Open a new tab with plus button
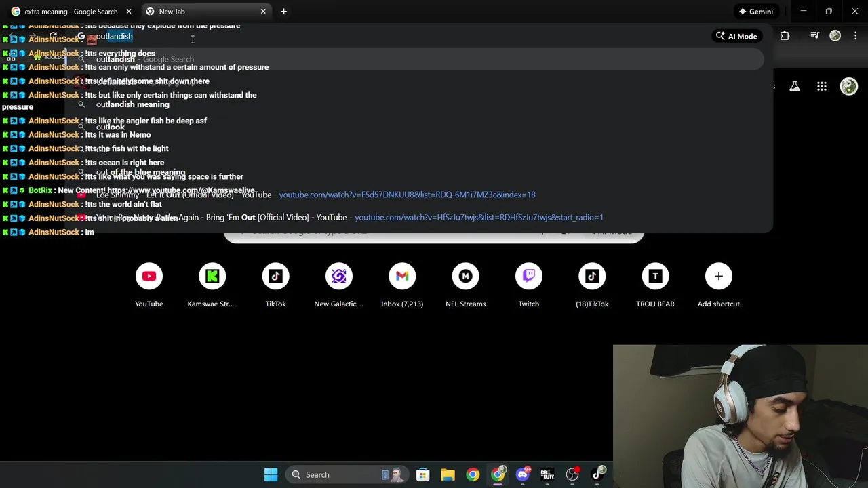The height and width of the screenshot is (488, 868). [283, 12]
